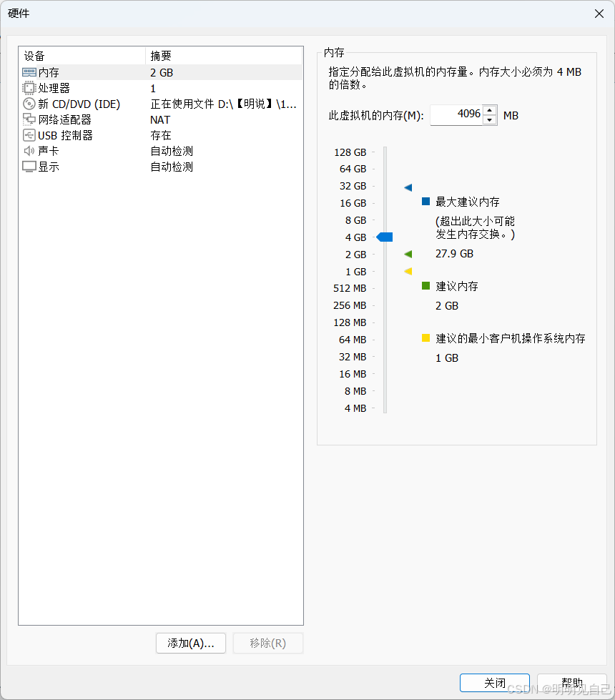Image resolution: width=615 pixels, height=700 pixels.
Task: Click the green recommended memory marker
Action: (x=408, y=254)
